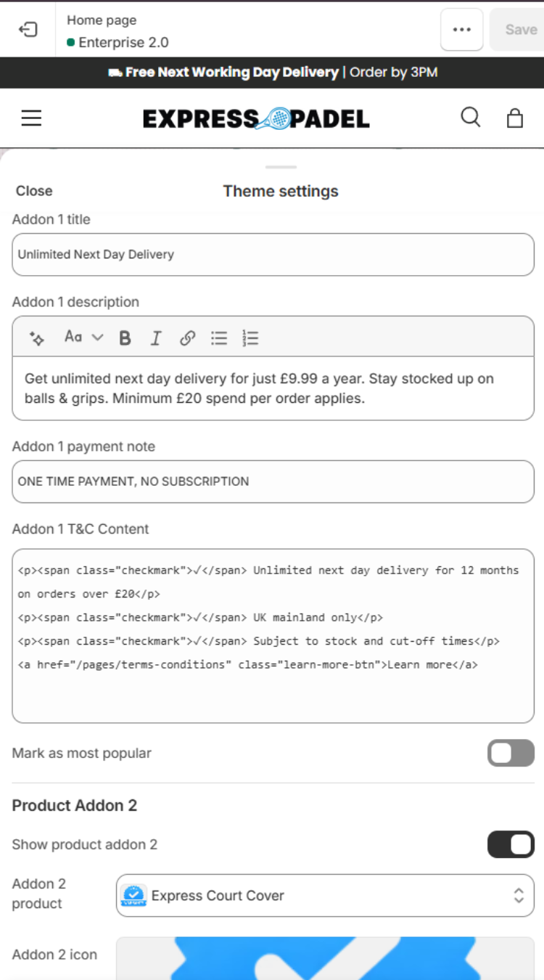
Task: Click the Addon 1 title input field
Action: [273, 255]
